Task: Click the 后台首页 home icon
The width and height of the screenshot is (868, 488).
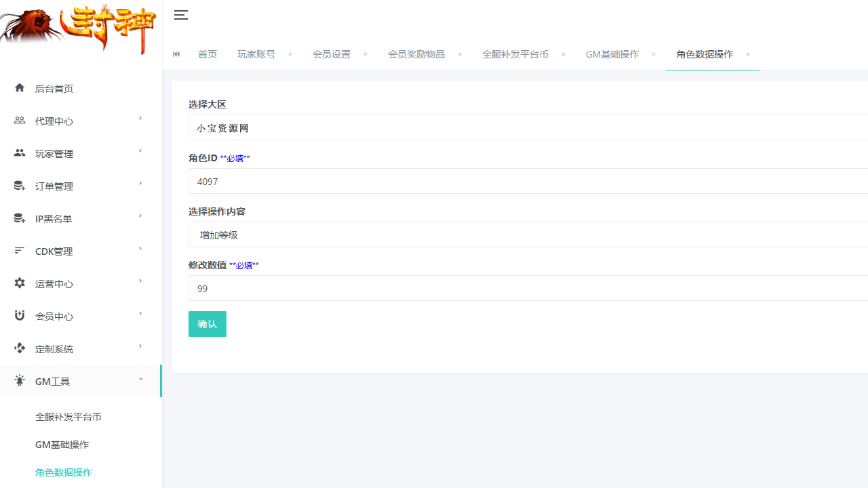Action: [x=19, y=87]
